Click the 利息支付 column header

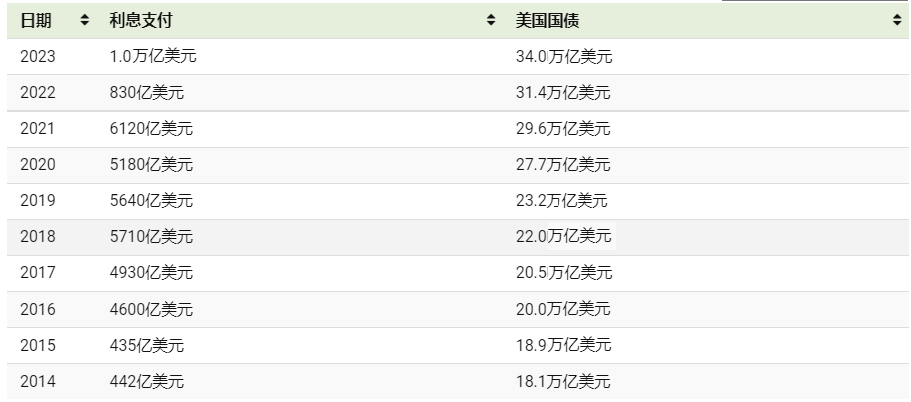coord(135,21)
